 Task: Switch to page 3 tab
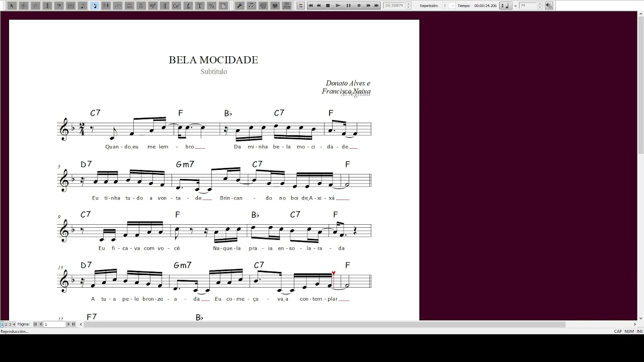[x=10, y=324]
